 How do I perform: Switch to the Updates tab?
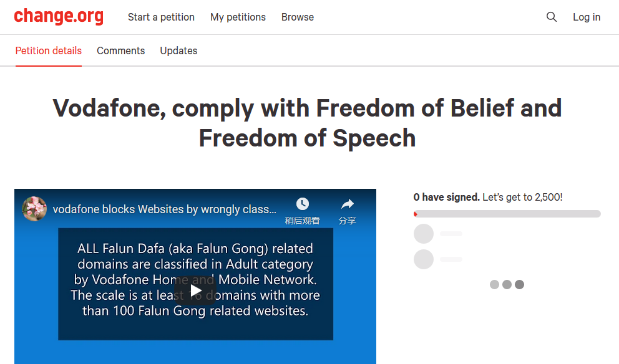point(178,51)
